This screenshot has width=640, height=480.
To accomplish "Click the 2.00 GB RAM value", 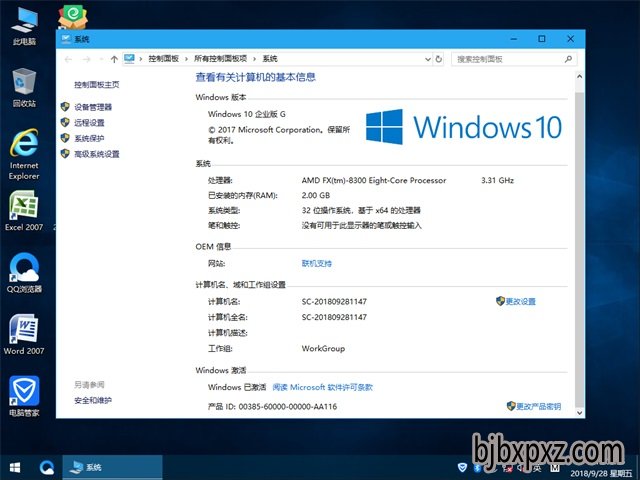I will click(316, 195).
